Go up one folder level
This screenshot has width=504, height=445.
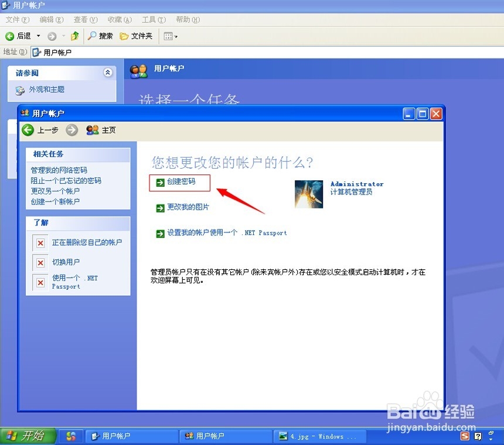tap(75, 36)
